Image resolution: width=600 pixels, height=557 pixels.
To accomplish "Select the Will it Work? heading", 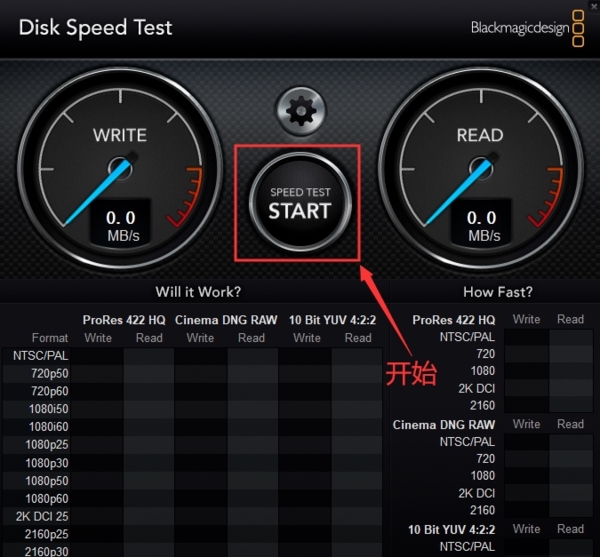I will [x=198, y=292].
